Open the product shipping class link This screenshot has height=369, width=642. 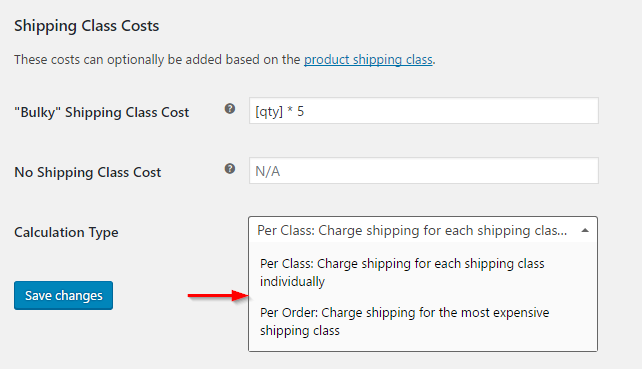click(x=368, y=60)
